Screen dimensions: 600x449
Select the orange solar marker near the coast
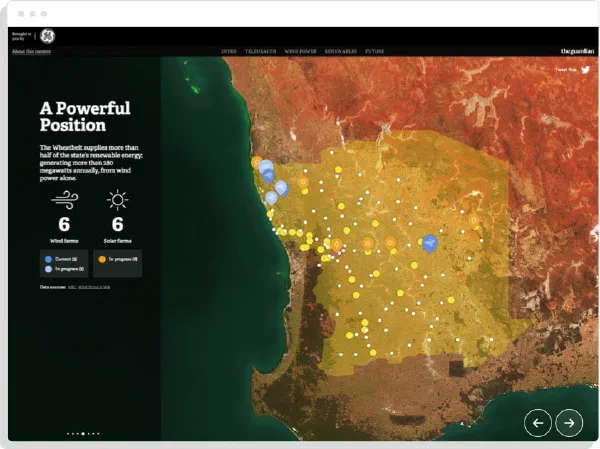(x=257, y=163)
